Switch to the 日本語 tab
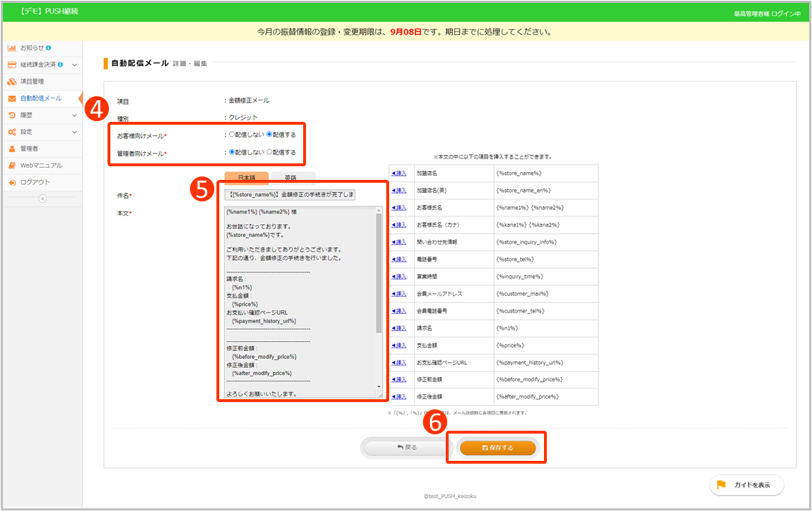The width and height of the screenshot is (812, 511). tap(246, 178)
